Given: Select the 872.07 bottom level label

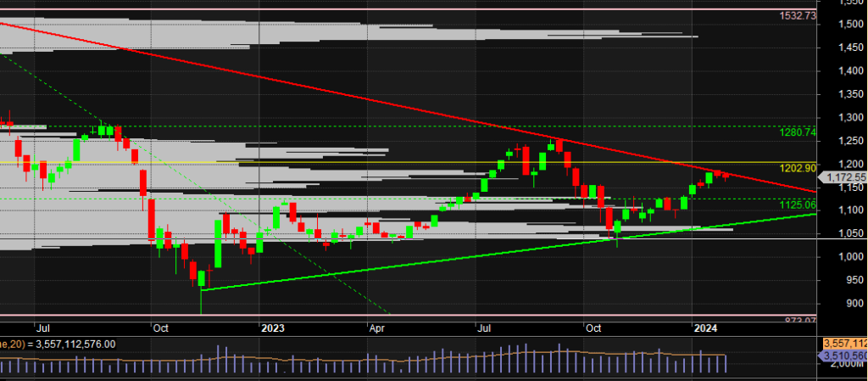Looking at the screenshot, I should [800, 320].
